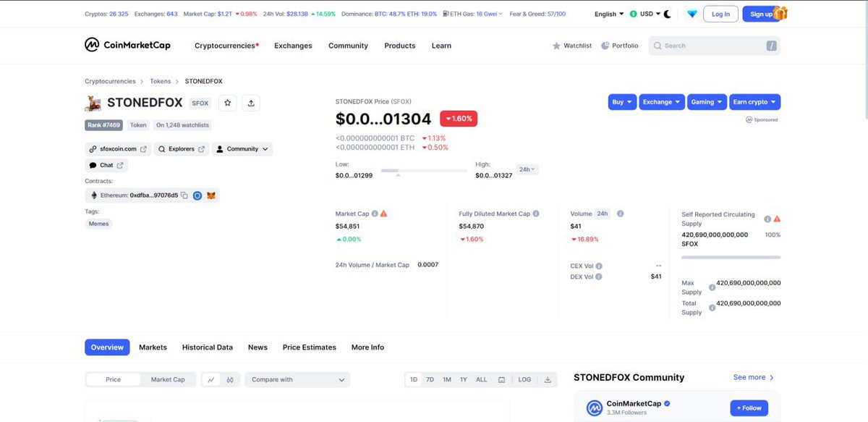Select 7D chart range
868x422 pixels.
[430, 379]
